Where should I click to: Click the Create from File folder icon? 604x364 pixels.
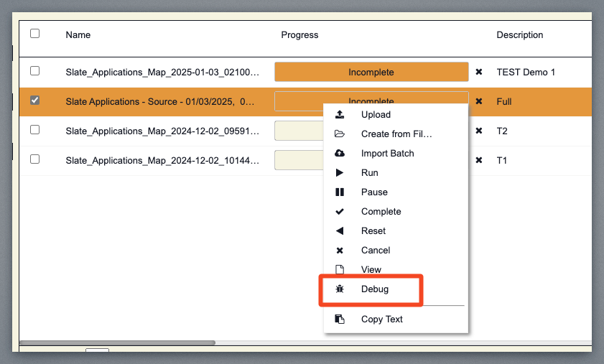340,134
